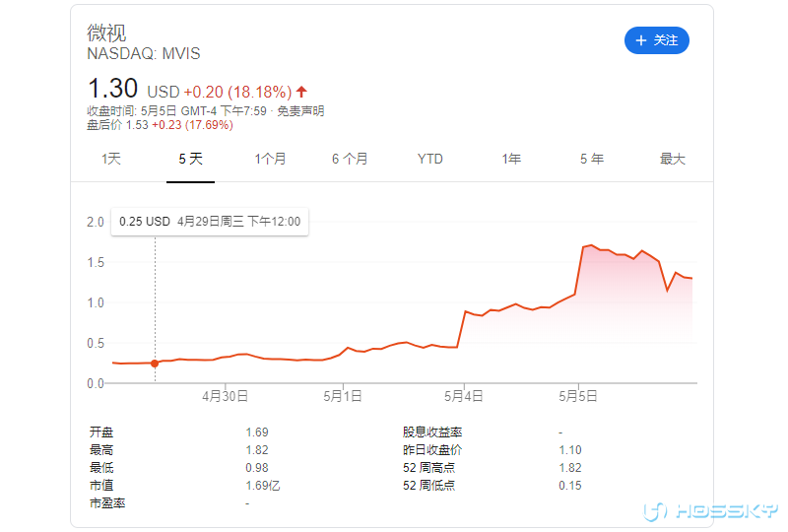
Task: Click the 昨日收盘价 value 1.10
Action: click(x=570, y=449)
